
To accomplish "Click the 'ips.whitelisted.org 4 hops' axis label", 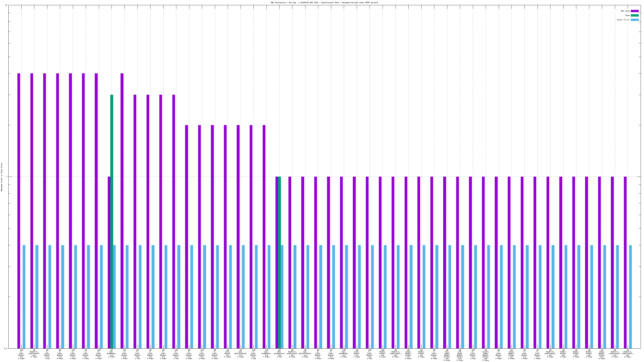I will [240, 353].
